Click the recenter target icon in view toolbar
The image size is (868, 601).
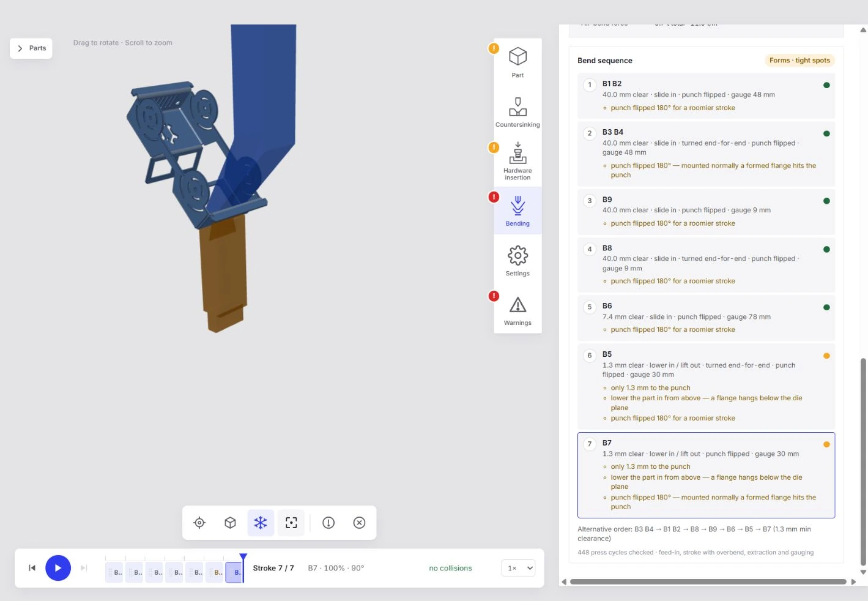199,523
